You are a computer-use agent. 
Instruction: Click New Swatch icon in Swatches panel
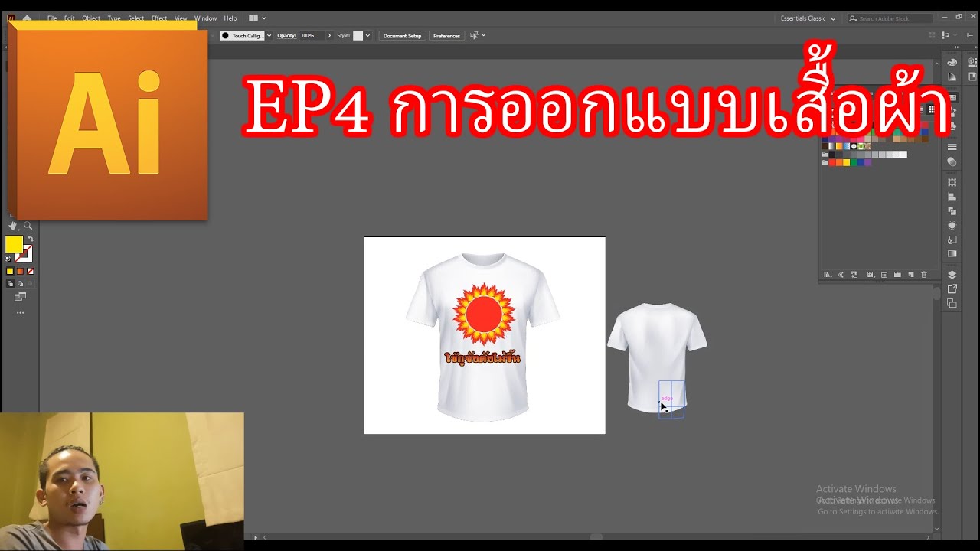click(x=910, y=275)
